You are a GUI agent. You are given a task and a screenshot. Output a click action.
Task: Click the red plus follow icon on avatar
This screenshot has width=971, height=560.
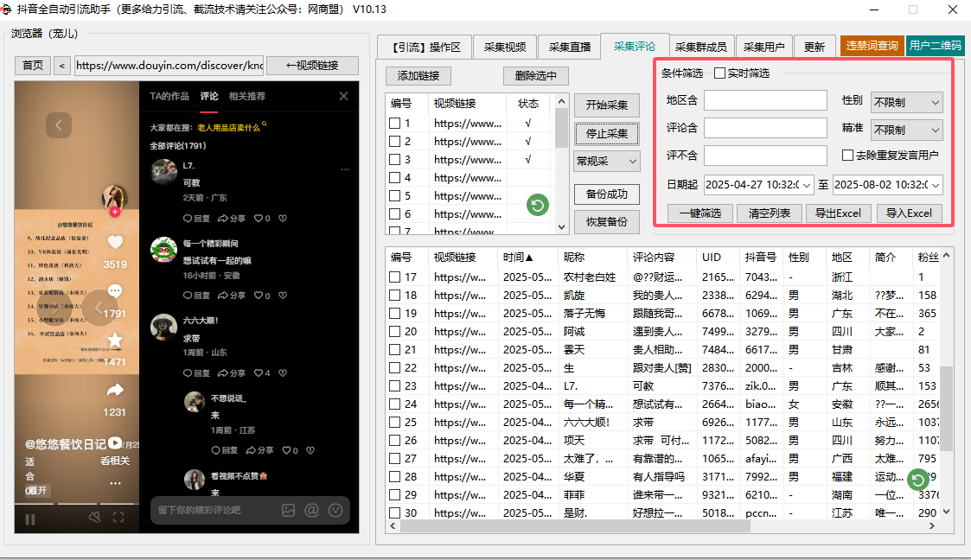[x=114, y=212]
